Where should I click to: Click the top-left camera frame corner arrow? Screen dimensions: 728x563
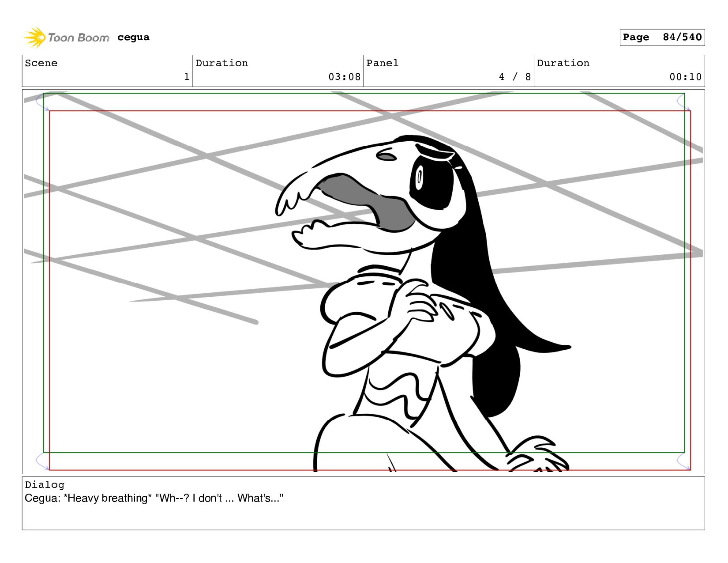tap(42, 102)
